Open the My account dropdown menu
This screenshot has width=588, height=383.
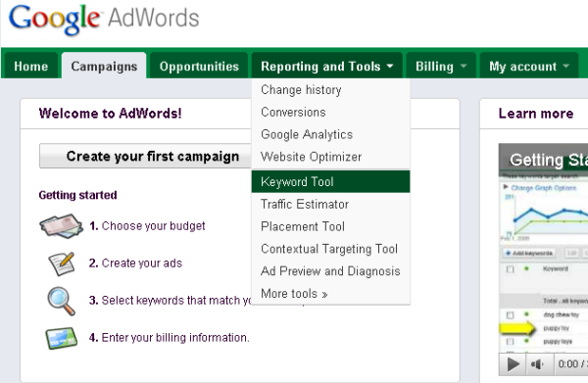pyautogui.click(x=529, y=67)
